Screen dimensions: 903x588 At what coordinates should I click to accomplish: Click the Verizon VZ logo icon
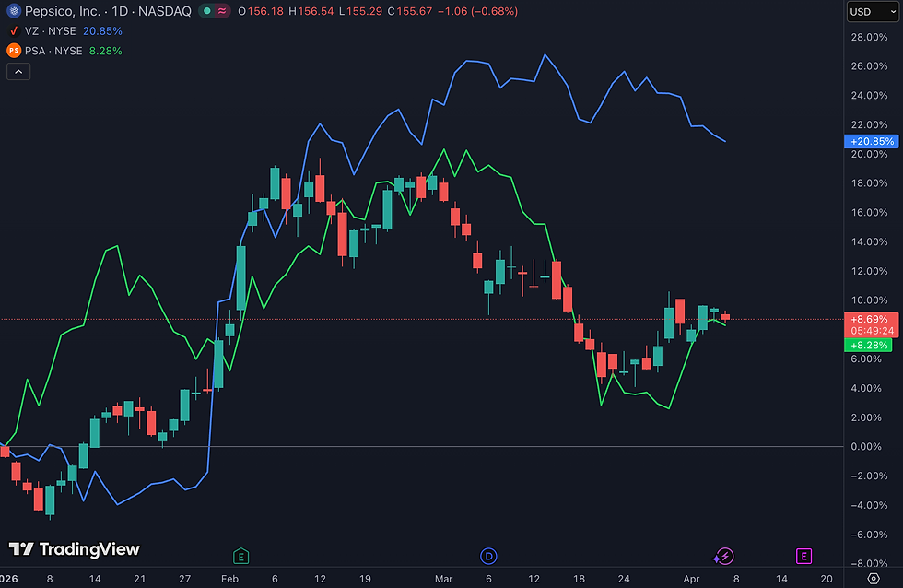coord(14,31)
